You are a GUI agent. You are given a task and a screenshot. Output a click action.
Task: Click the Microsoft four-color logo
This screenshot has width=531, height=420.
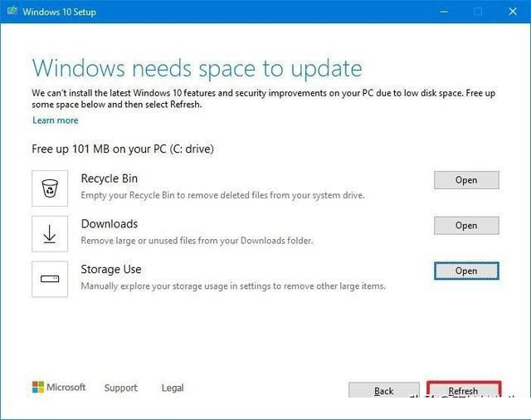coord(38,387)
